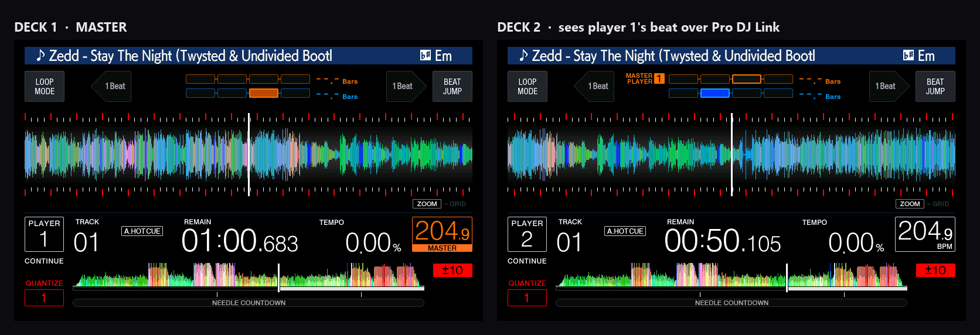980x335 pixels.
Task: Click the 204.9 BPM display on Deck 2
Action: pos(925,234)
